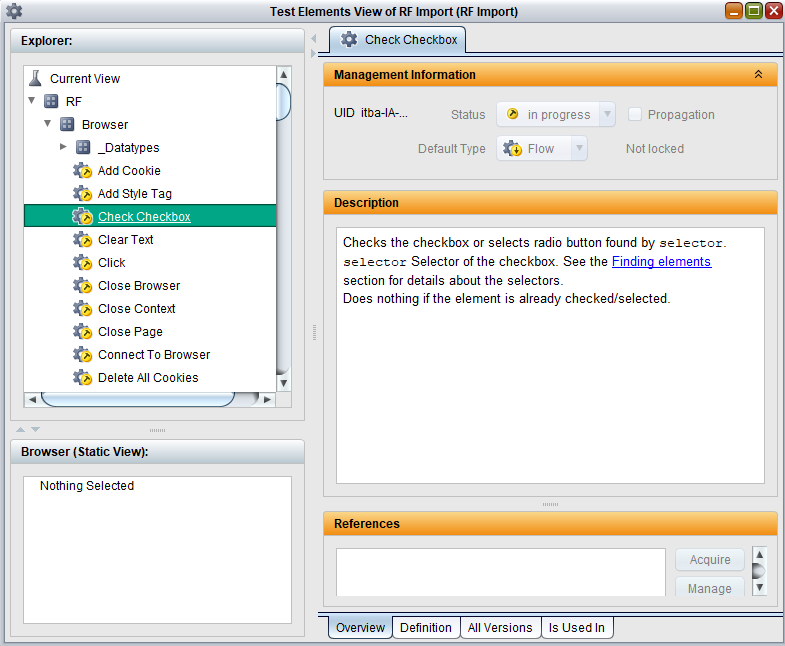Click the Manage button
785x646 pixels.
[710, 587]
